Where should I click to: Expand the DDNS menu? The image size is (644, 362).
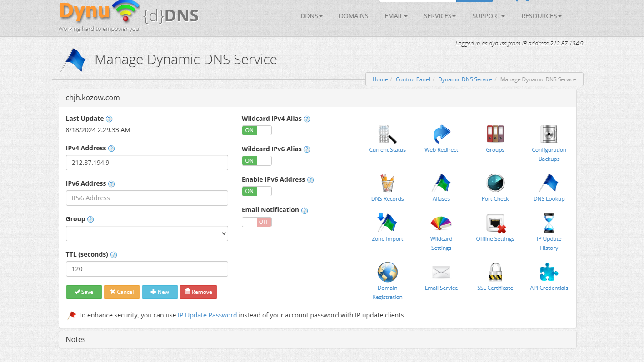click(311, 16)
